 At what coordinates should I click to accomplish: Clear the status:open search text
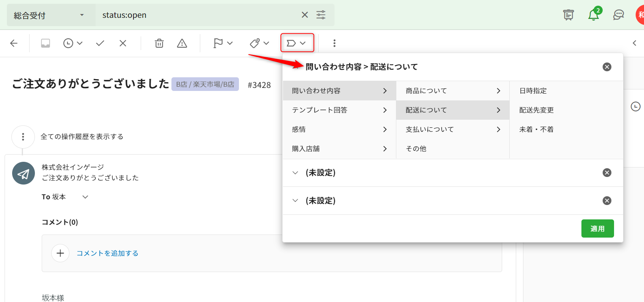[305, 15]
